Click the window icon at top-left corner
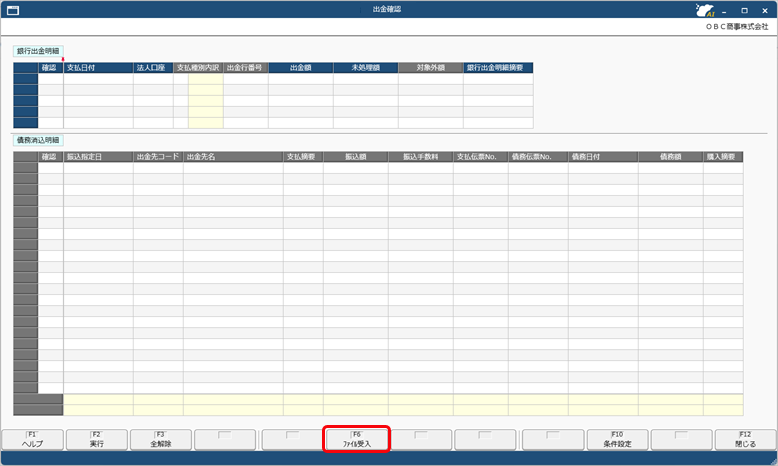This screenshot has width=778, height=466. 12,10
